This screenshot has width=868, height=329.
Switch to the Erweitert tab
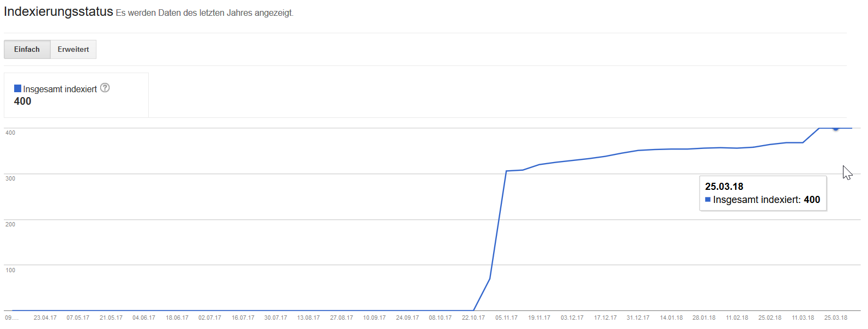[x=74, y=49]
